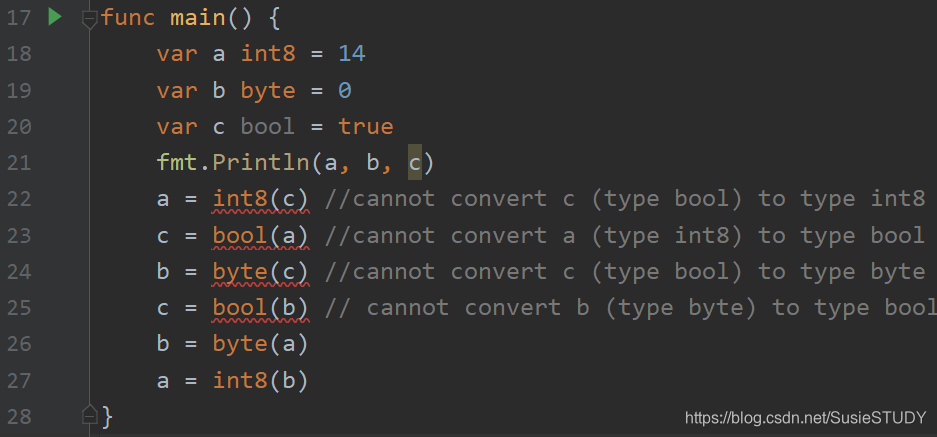Viewport: 937px width, 437px height.
Task: Click int8(b) conversion on line 27
Action: click(261, 381)
